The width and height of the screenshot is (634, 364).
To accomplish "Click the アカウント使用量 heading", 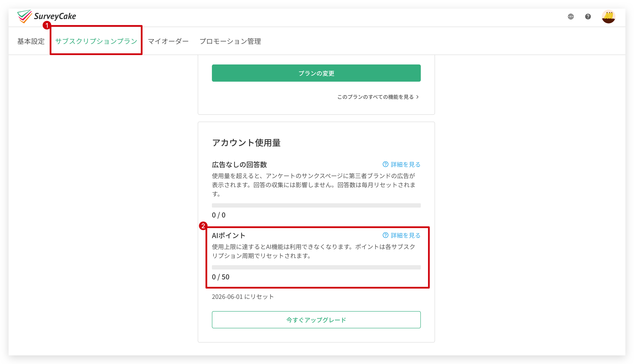I will point(246,143).
